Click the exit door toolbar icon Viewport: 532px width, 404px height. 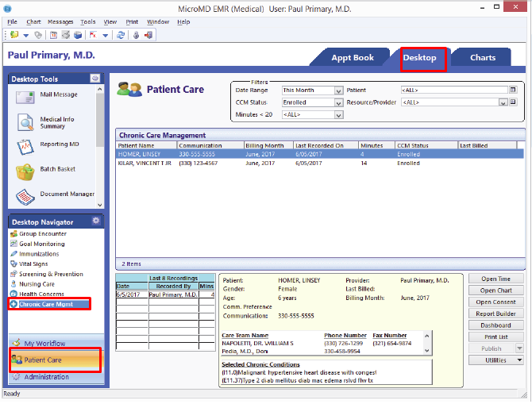[148, 35]
